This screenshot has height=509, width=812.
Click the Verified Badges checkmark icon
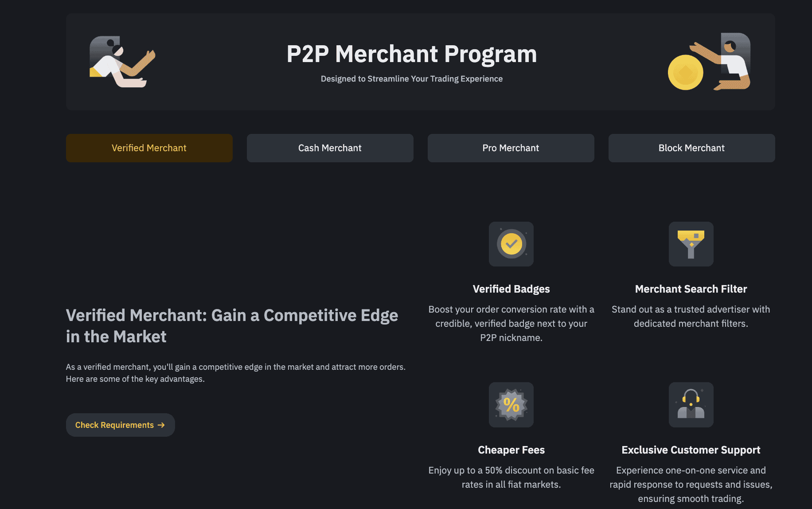[x=511, y=244]
